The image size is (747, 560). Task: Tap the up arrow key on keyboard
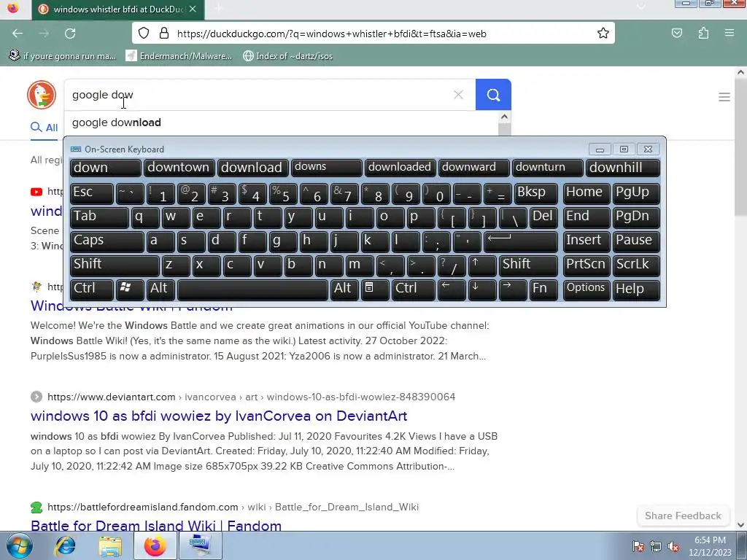[x=482, y=265]
